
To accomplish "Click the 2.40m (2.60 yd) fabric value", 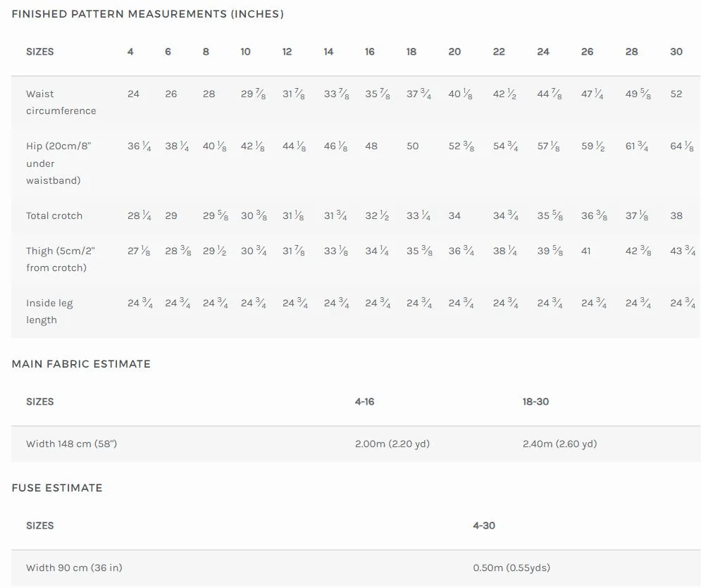I will point(559,444).
